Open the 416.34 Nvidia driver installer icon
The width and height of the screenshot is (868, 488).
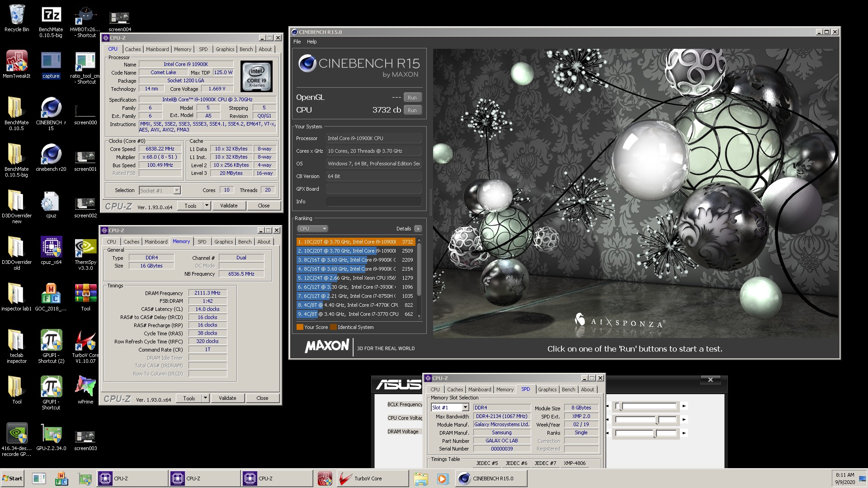pyautogui.click(x=17, y=439)
